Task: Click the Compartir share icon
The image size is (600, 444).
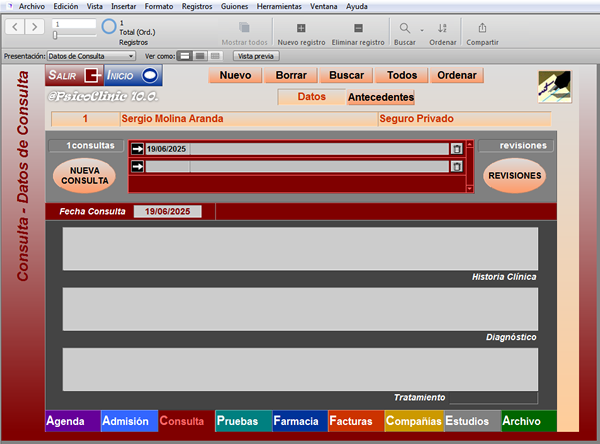Action: (x=482, y=28)
